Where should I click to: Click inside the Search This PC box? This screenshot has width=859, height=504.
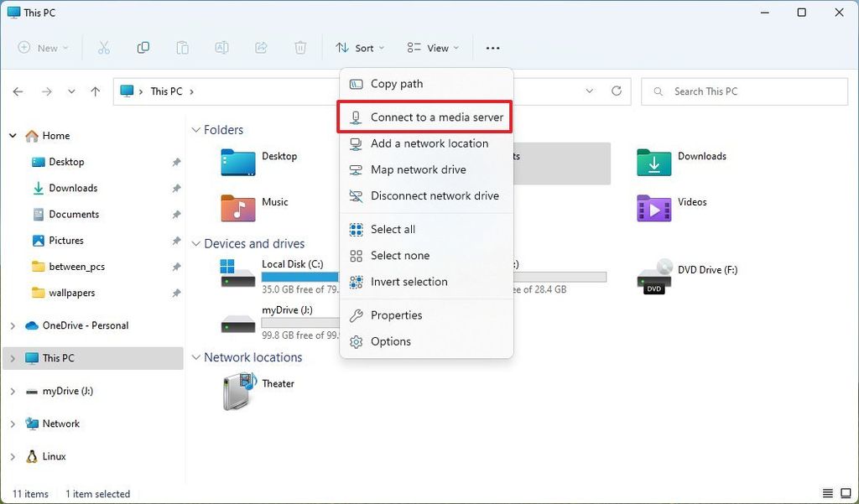(x=743, y=91)
